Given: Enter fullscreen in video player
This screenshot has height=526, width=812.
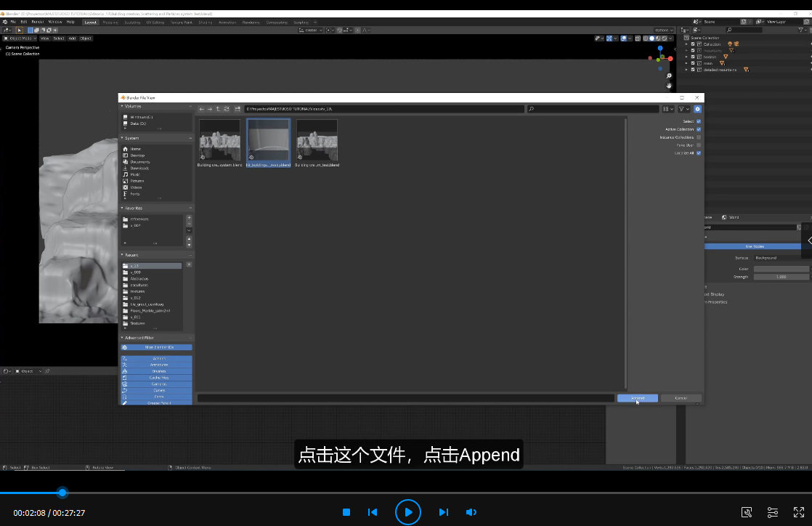Looking at the screenshot, I should click(799, 512).
